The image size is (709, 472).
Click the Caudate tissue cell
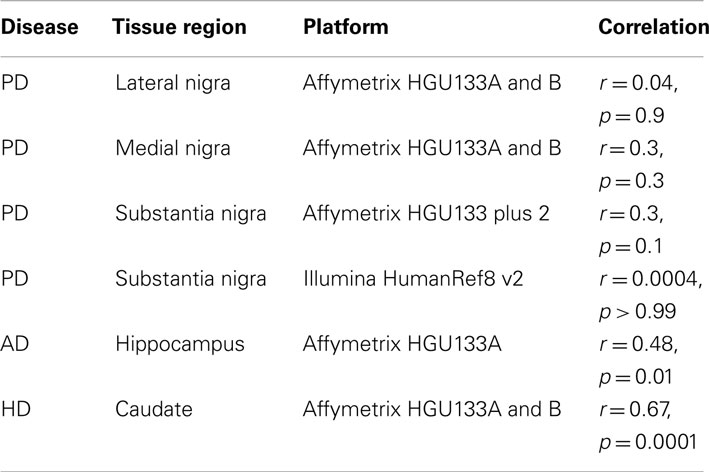(154, 410)
